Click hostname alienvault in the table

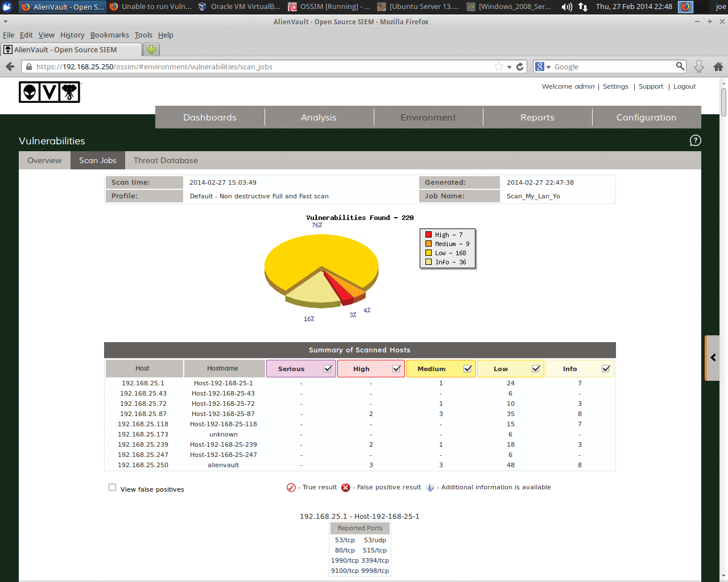click(x=224, y=465)
